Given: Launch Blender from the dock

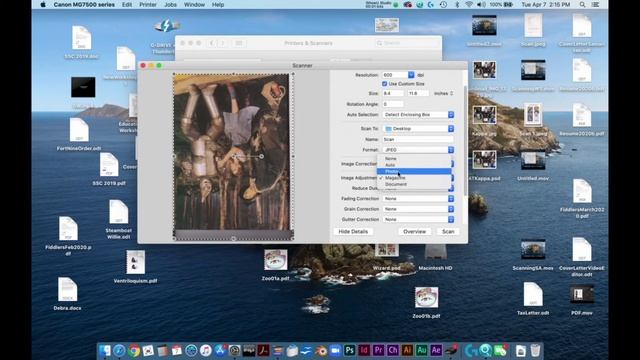Looking at the screenshot, I should [321, 350].
